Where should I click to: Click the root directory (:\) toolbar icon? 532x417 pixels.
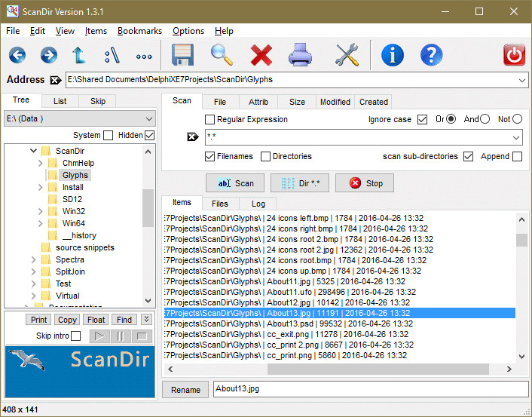coord(112,55)
